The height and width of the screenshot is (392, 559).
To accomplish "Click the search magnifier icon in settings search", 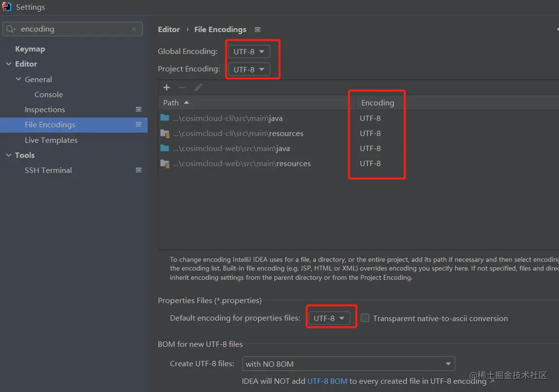I will tap(11, 29).
